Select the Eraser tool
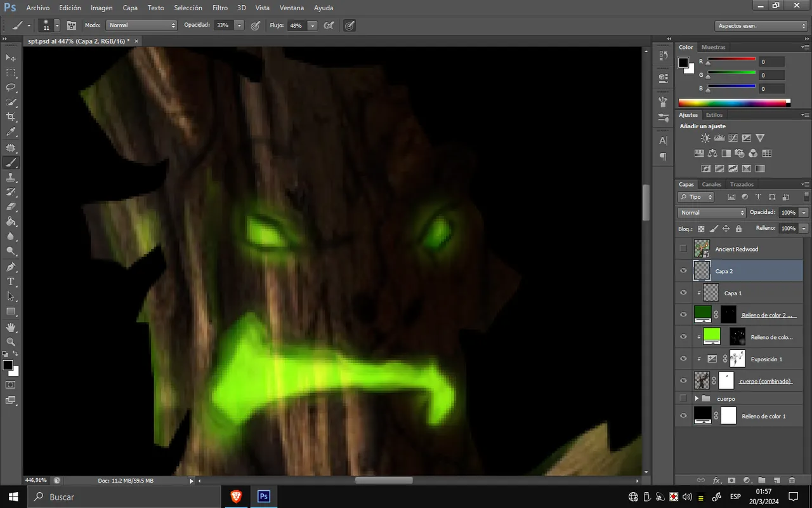Image resolution: width=812 pixels, height=508 pixels. pyautogui.click(x=11, y=207)
